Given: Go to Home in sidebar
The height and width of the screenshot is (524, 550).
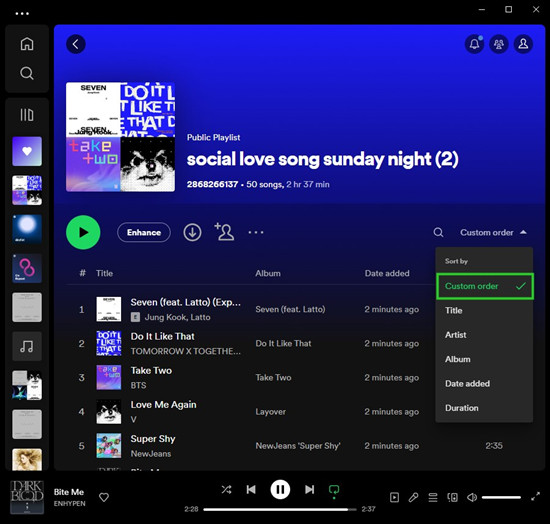Looking at the screenshot, I should 27,44.
